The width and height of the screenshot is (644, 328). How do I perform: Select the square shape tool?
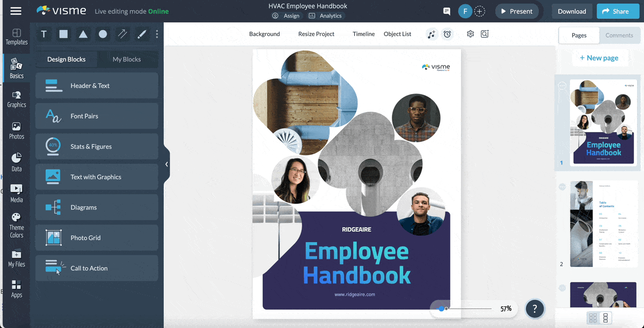(x=63, y=34)
